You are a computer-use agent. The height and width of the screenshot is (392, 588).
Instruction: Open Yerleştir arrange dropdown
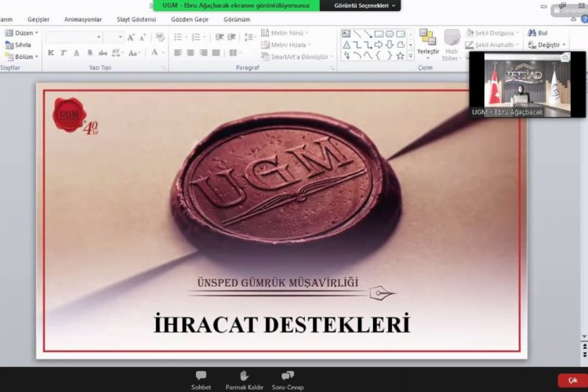pos(428,44)
